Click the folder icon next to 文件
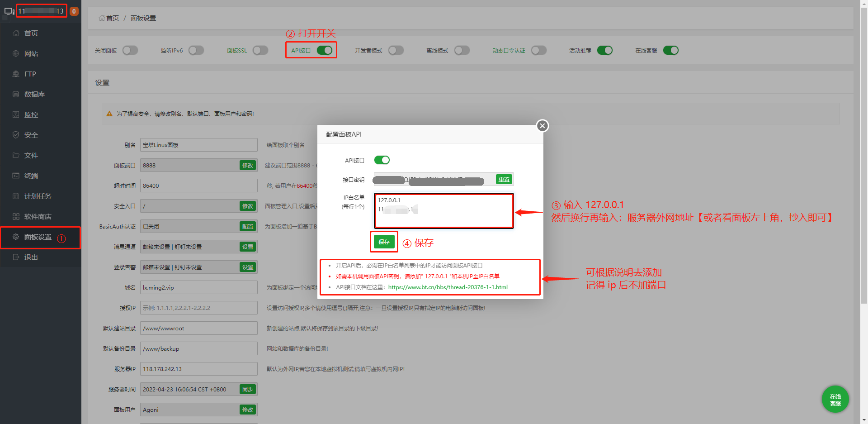The image size is (868, 424). [16, 155]
